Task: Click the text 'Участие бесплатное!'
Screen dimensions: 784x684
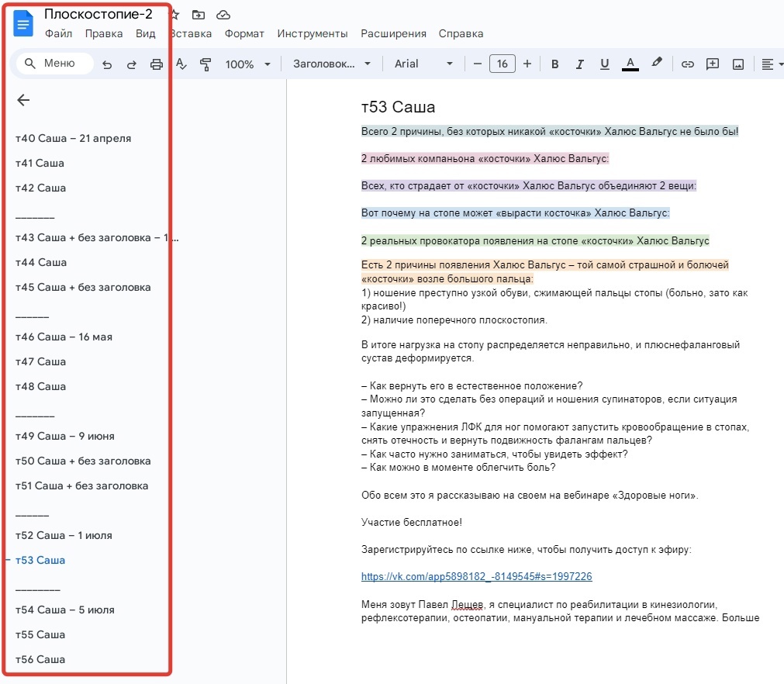Action: (412, 523)
